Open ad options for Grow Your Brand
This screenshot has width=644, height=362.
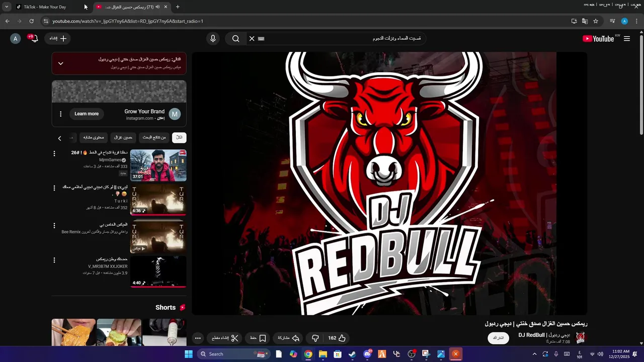pos(61,114)
